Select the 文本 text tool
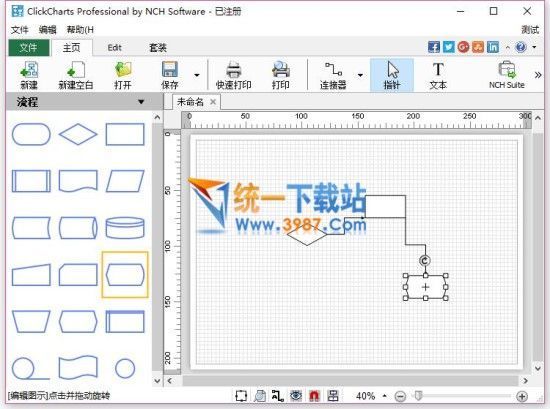This screenshot has height=409, width=550. [438, 75]
